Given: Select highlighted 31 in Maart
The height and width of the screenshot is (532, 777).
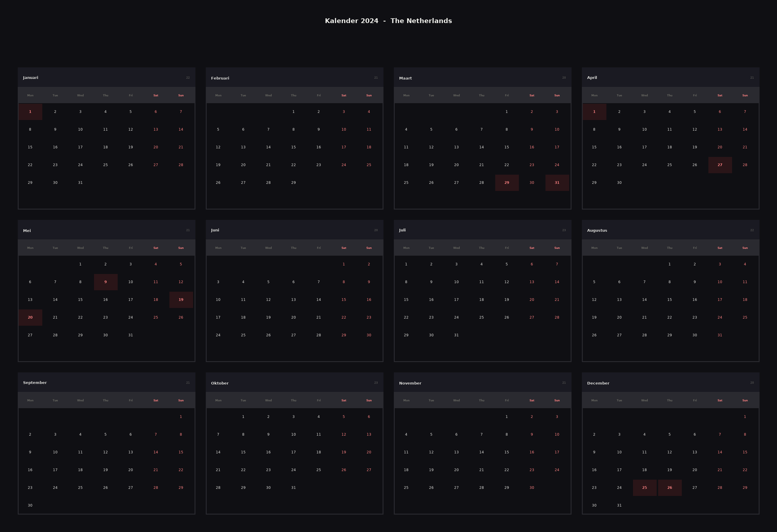Looking at the screenshot, I should pos(557,183).
